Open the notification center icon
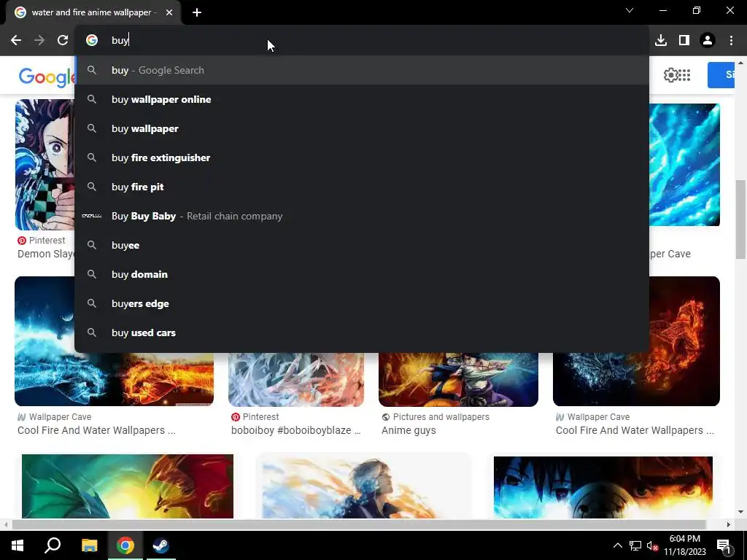Image resolution: width=747 pixels, height=560 pixels. [x=724, y=545]
